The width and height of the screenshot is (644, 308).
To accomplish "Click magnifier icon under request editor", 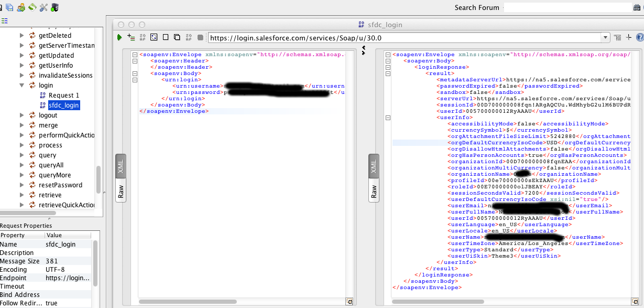I will pyautogui.click(x=350, y=302).
